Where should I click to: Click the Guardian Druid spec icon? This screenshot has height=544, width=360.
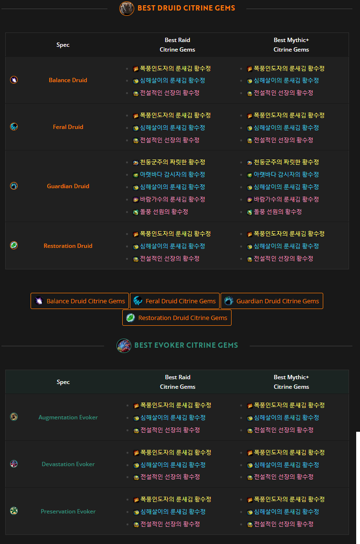click(14, 186)
